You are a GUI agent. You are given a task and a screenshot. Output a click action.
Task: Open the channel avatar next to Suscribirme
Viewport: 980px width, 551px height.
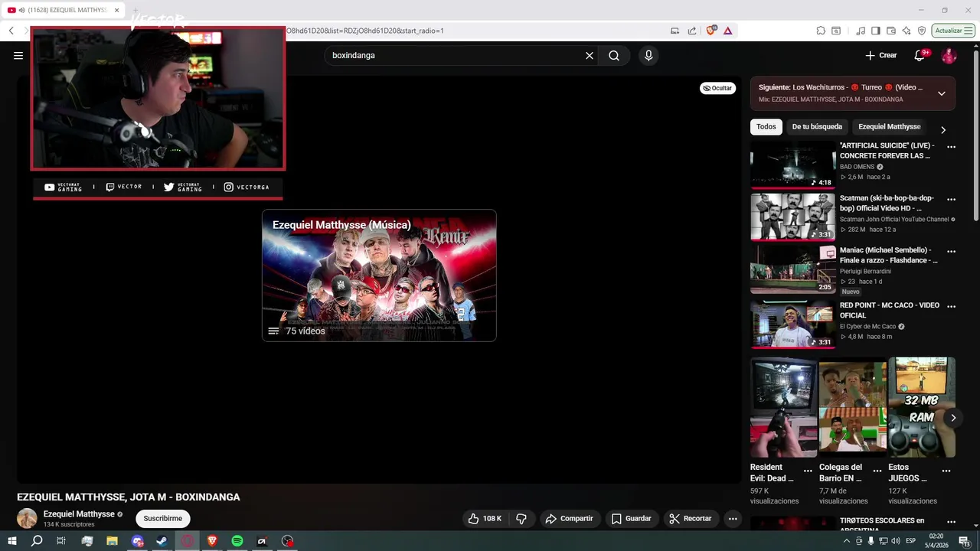pos(27,518)
